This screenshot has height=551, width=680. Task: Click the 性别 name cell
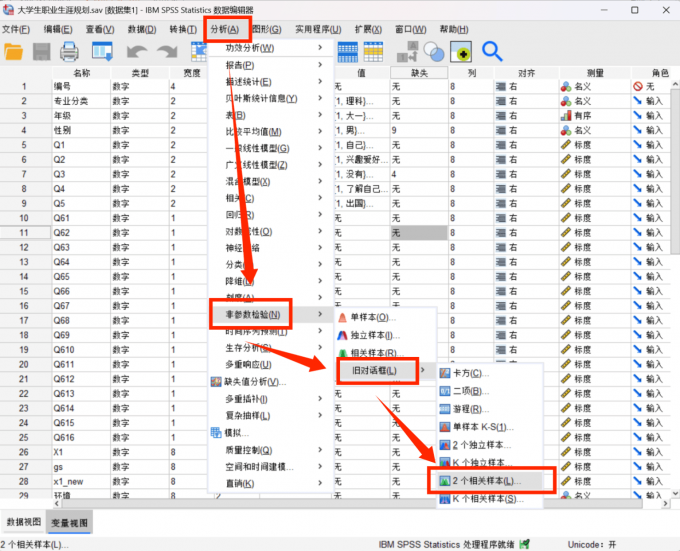coord(81,130)
